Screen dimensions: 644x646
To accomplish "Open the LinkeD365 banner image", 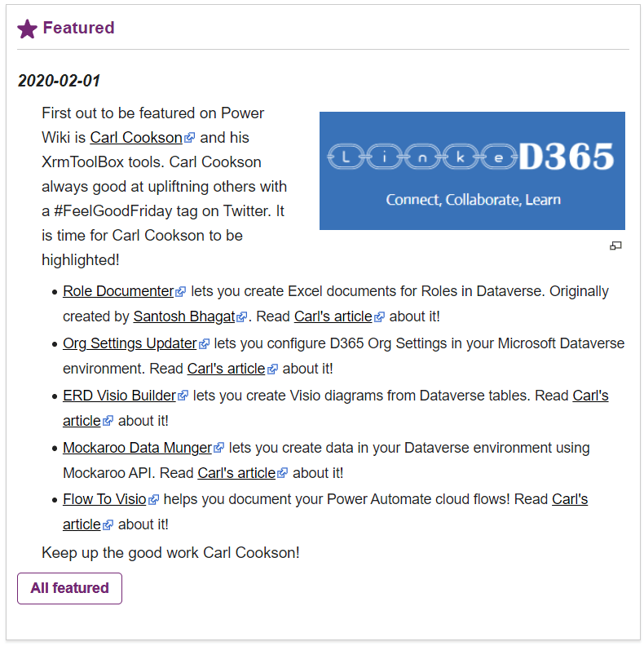I will click(x=472, y=170).
